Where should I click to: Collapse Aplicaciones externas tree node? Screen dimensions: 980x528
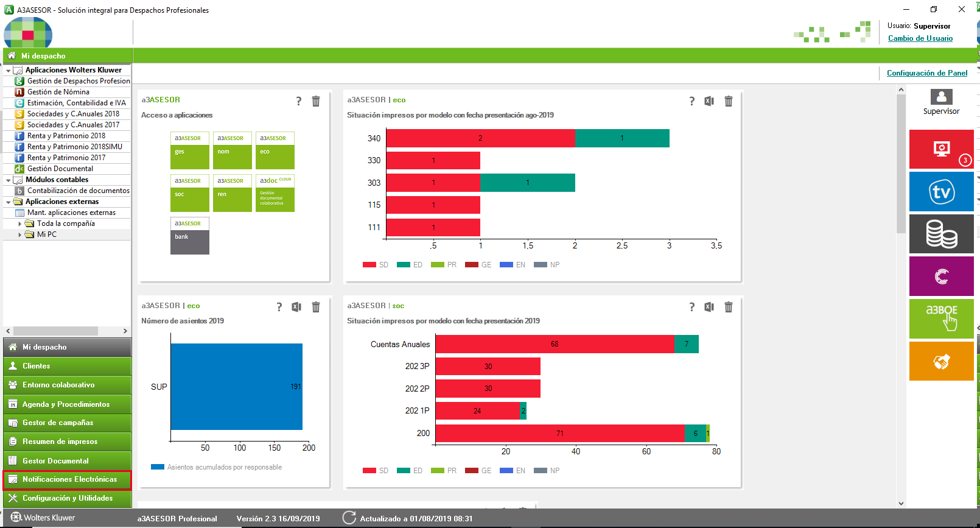coord(8,202)
